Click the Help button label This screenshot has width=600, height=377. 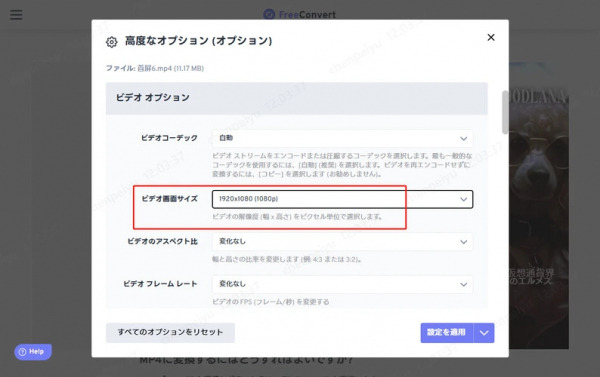click(x=36, y=352)
